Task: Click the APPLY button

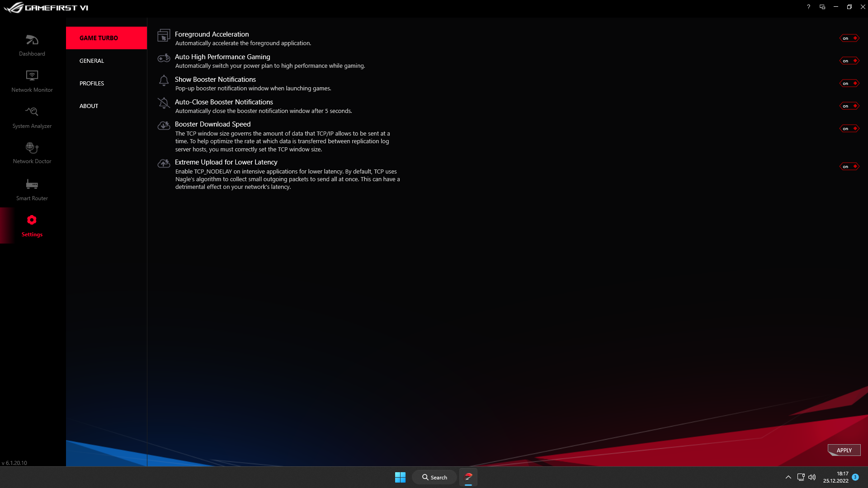Action: 844,450
